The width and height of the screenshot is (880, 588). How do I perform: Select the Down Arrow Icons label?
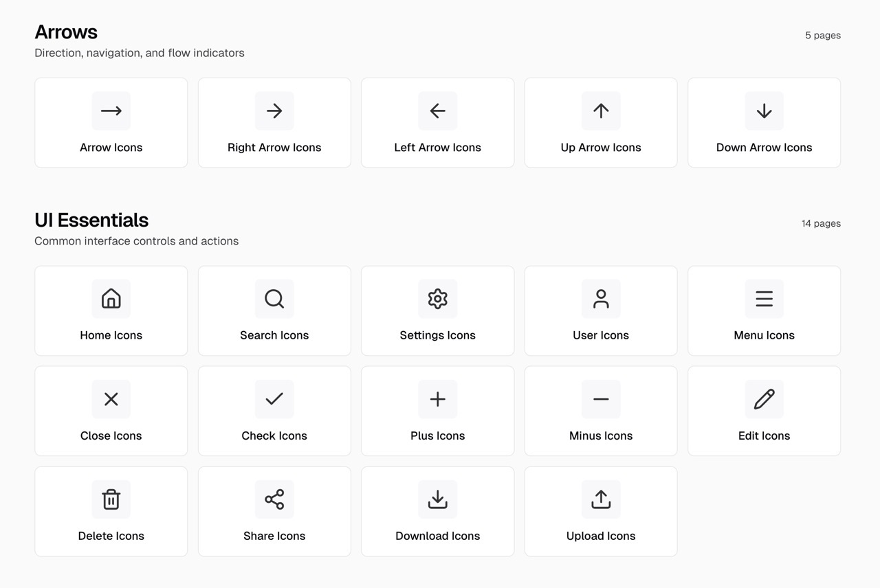point(764,148)
